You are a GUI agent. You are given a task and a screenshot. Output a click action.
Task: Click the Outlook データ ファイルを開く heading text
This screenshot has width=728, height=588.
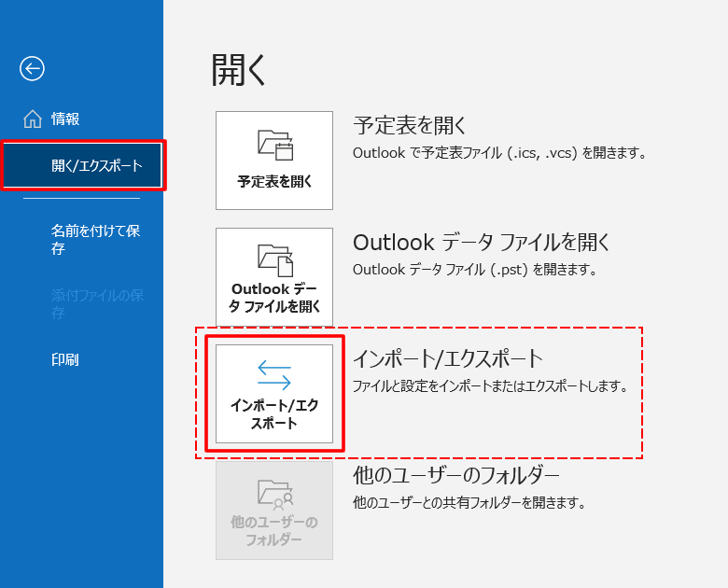[481, 242]
